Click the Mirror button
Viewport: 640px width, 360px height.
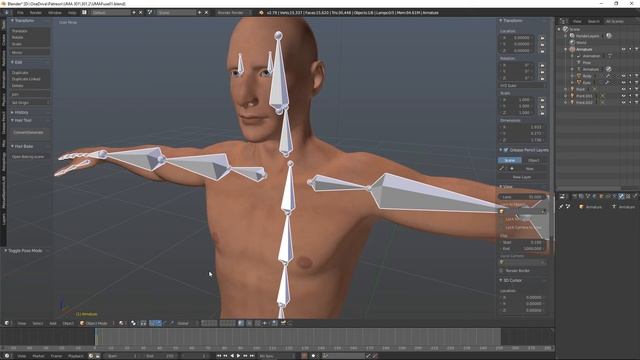click(30, 53)
